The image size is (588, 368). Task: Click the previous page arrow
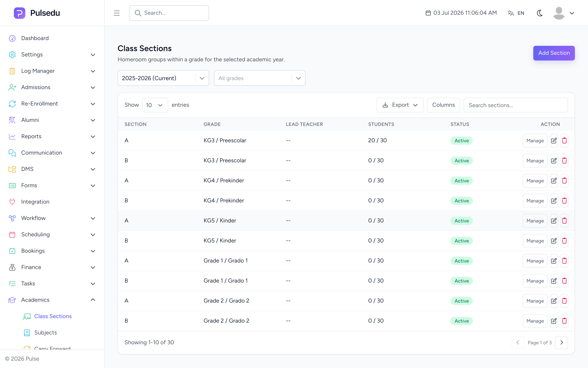tap(518, 342)
